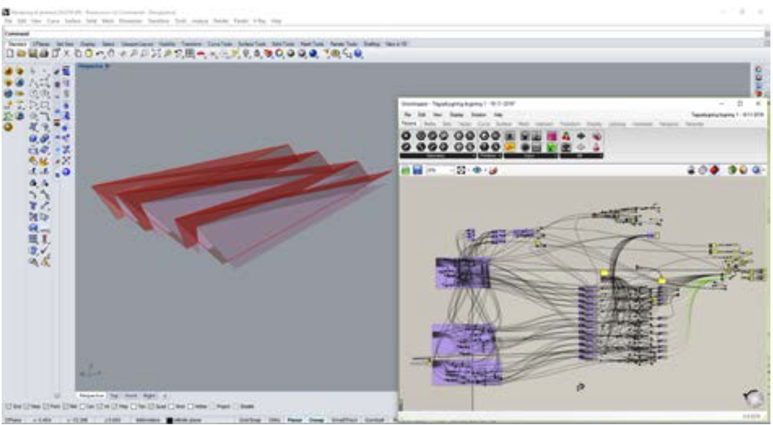This screenshot has height=425, width=773.
Task: Click the Undo arrow icon in Rhino toolbar
Action: [x=100, y=53]
